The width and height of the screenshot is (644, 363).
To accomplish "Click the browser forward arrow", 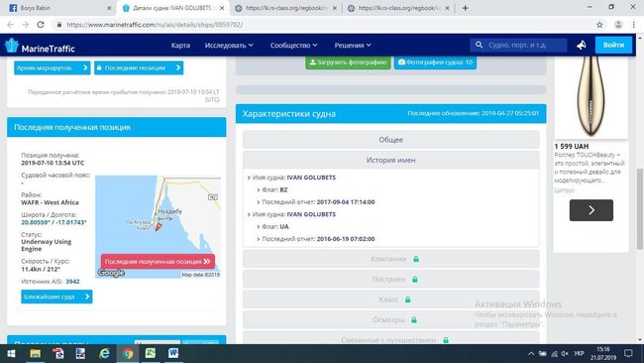I will (26, 25).
